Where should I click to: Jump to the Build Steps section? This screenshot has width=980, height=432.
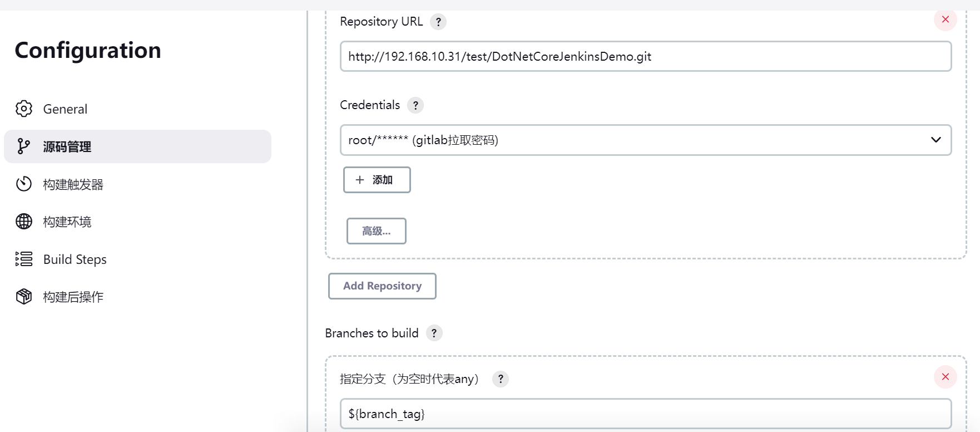(75, 259)
